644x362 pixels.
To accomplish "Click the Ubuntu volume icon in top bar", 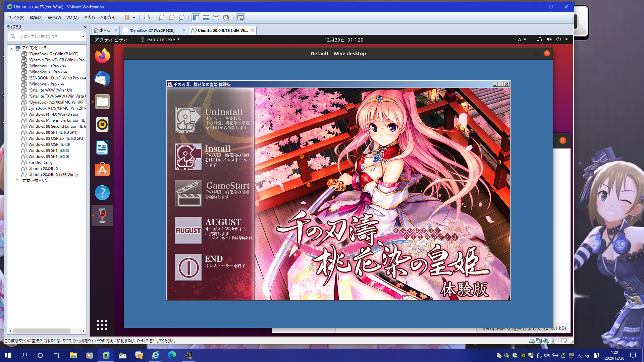I will point(549,40).
